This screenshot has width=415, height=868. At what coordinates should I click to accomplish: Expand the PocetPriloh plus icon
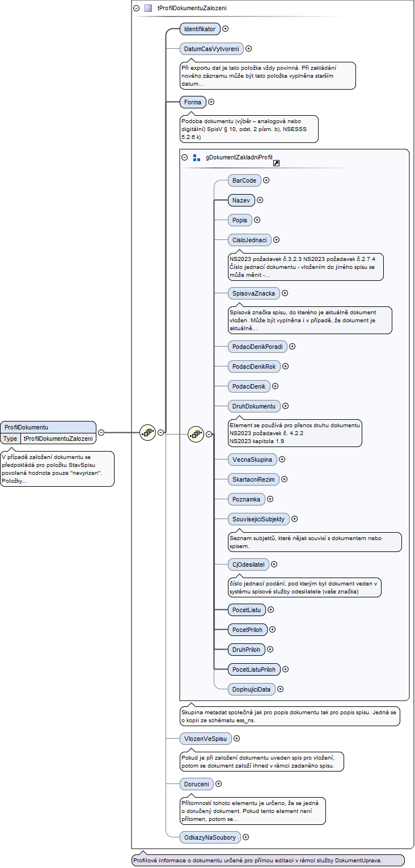pos(273,629)
